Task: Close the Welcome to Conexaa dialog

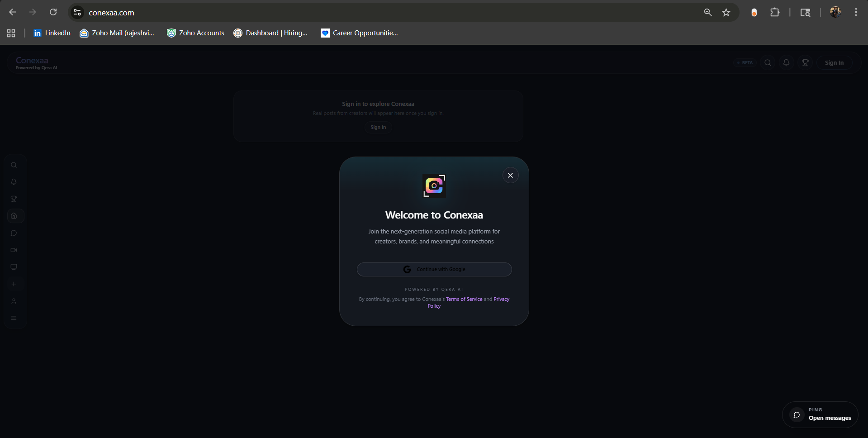Action: pyautogui.click(x=510, y=176)
